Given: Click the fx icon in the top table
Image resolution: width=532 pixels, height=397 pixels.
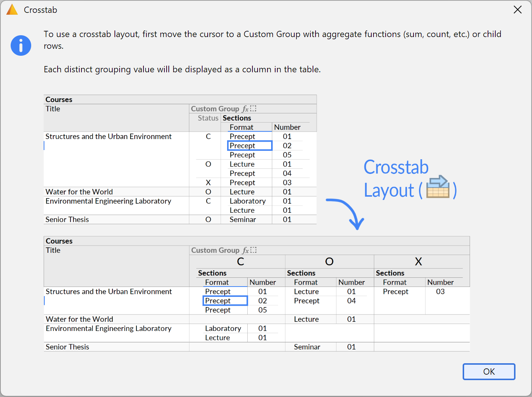Looking at the screenshot, I should click(245, 109).
